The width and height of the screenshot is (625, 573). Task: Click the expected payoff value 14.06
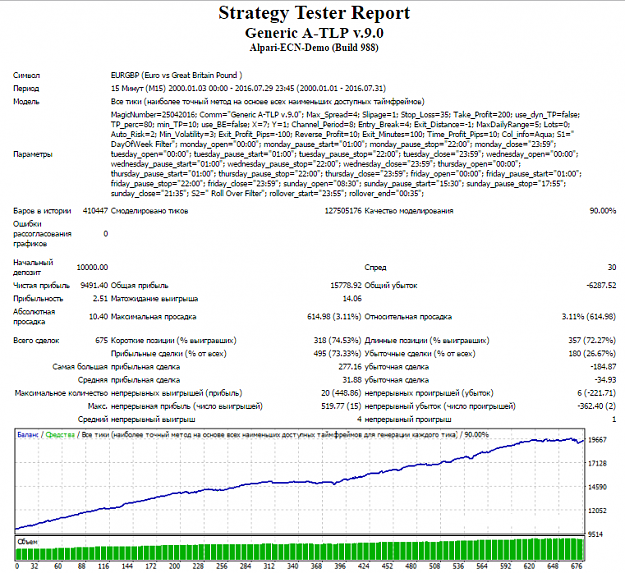click(x=352, y=298)
